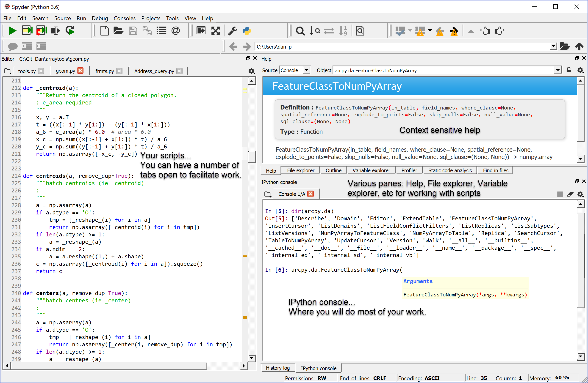Close the geom.py editor tab
The width and height of the screenshot is (588, 383).
click(80, 71)
